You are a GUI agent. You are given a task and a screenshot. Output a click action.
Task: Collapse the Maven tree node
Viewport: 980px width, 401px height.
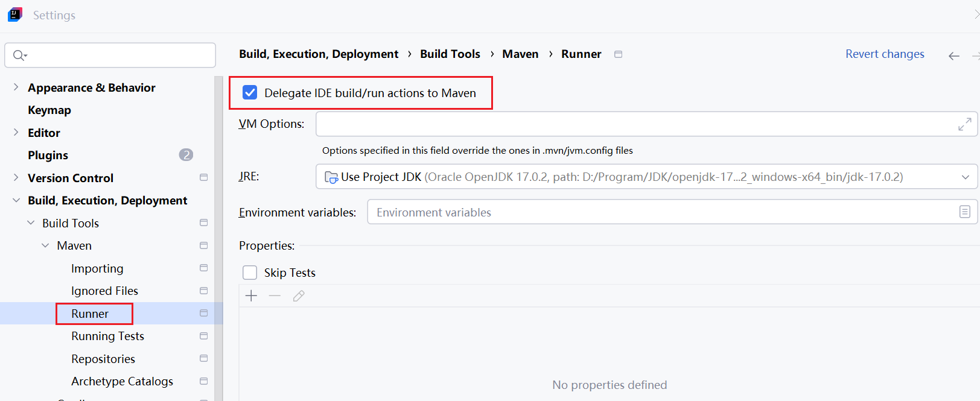tap(45, 245)
